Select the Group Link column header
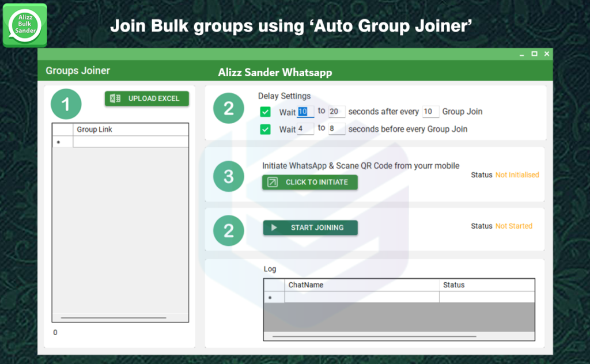This screenshot has width=590, height=364. [130, 130]
